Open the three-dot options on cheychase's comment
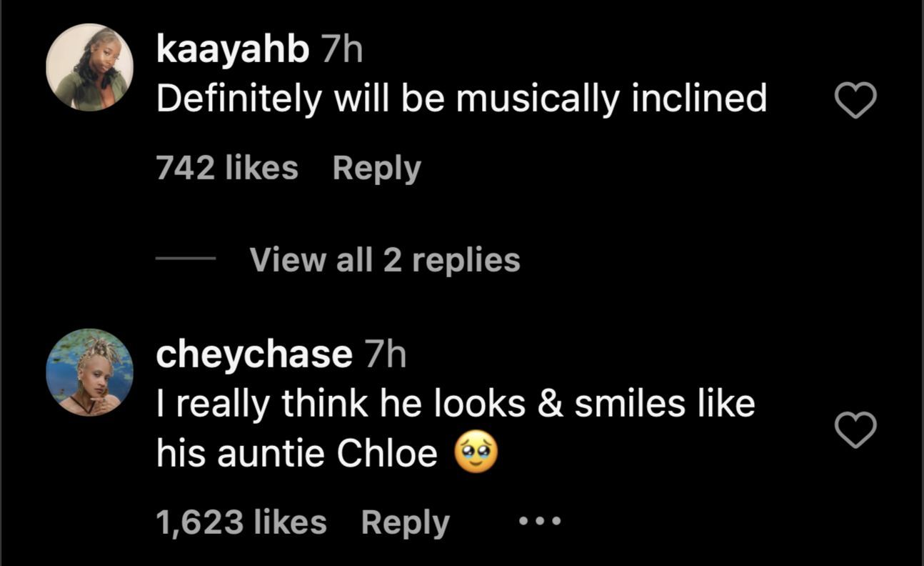Image resolution: width=924 pixels, height=566 pixels. (x=540, y=522)
